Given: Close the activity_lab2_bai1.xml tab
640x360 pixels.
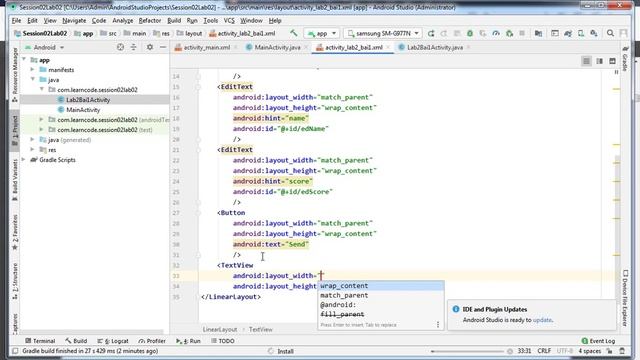Looking at the screenshot, I should (388, 47).
